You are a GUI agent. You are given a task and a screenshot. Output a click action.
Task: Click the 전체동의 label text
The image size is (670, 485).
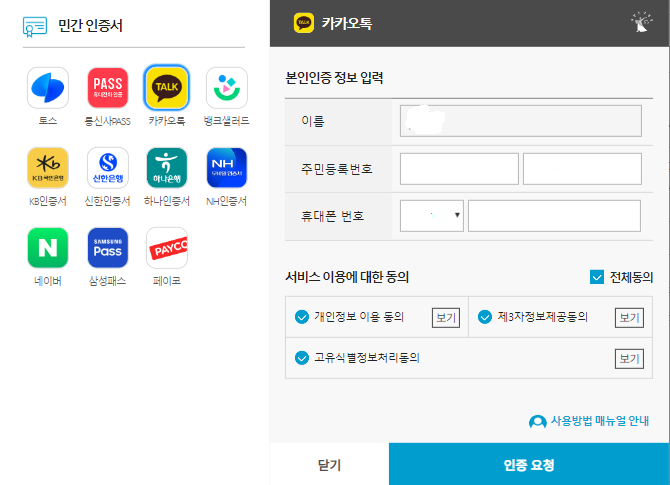click(x=631, y=278)
